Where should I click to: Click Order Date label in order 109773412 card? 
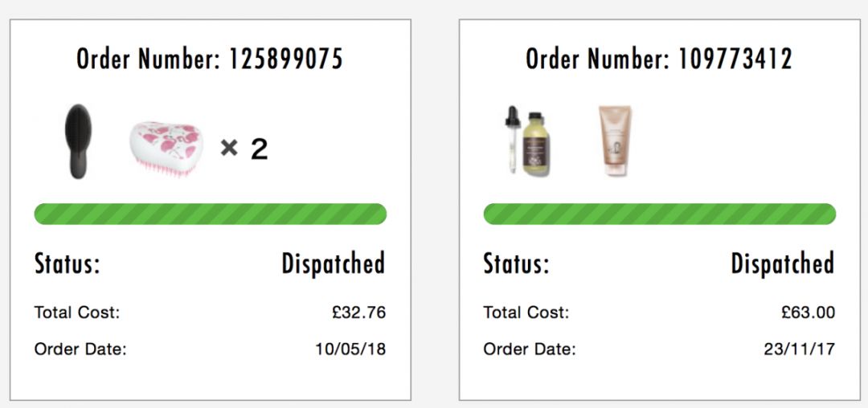click(x=530, y=349)
